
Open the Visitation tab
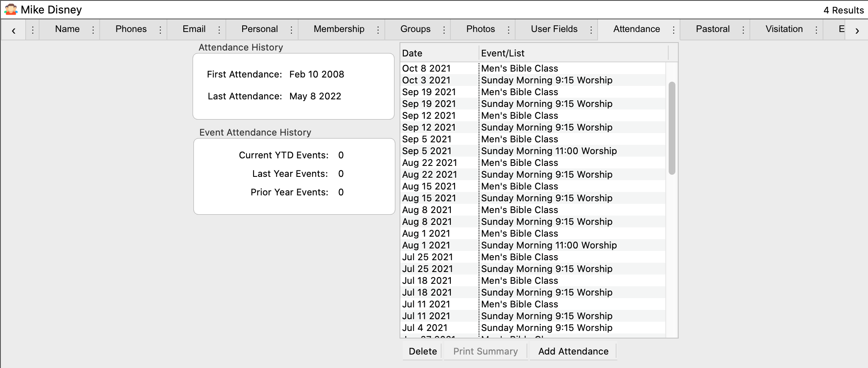(784, 29)
